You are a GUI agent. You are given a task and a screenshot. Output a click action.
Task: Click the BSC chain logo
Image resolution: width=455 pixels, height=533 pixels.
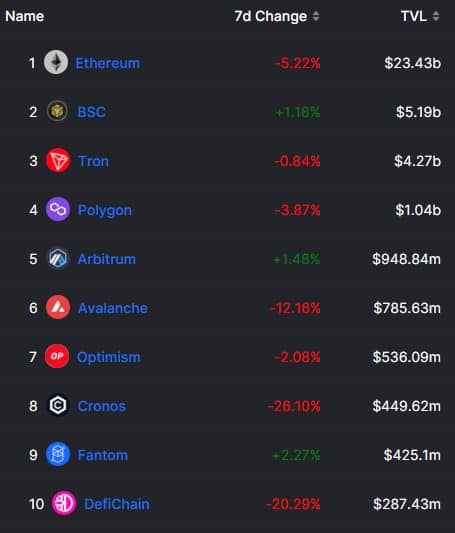57,111
